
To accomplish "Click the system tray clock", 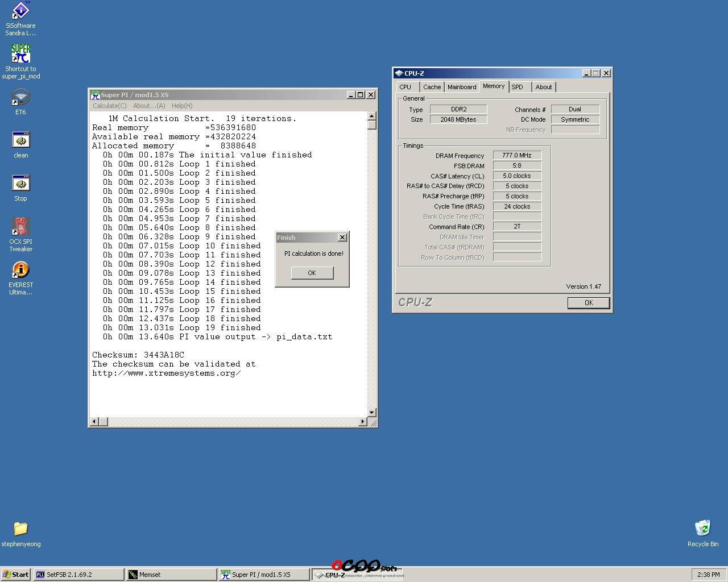I will pos(708,575).
